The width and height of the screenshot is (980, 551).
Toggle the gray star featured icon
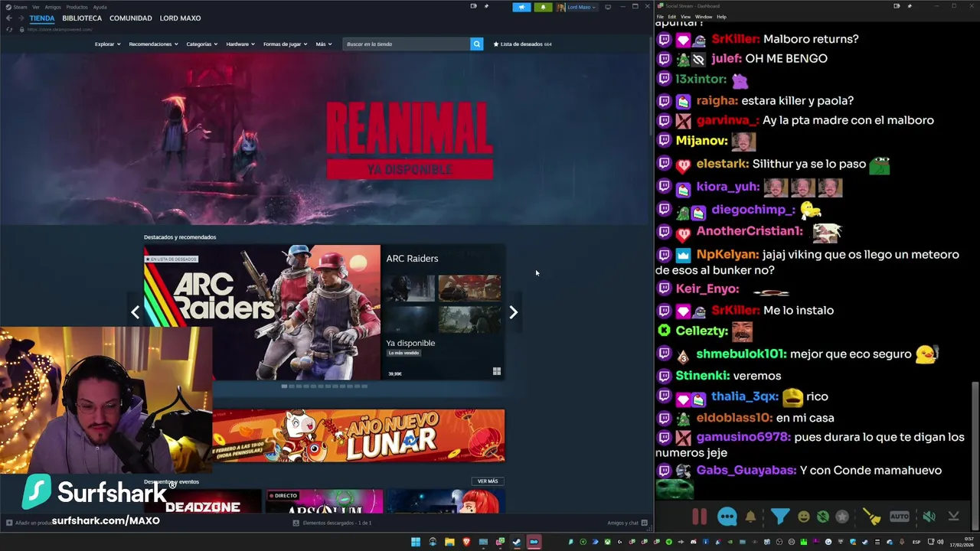tap(842, 517)
